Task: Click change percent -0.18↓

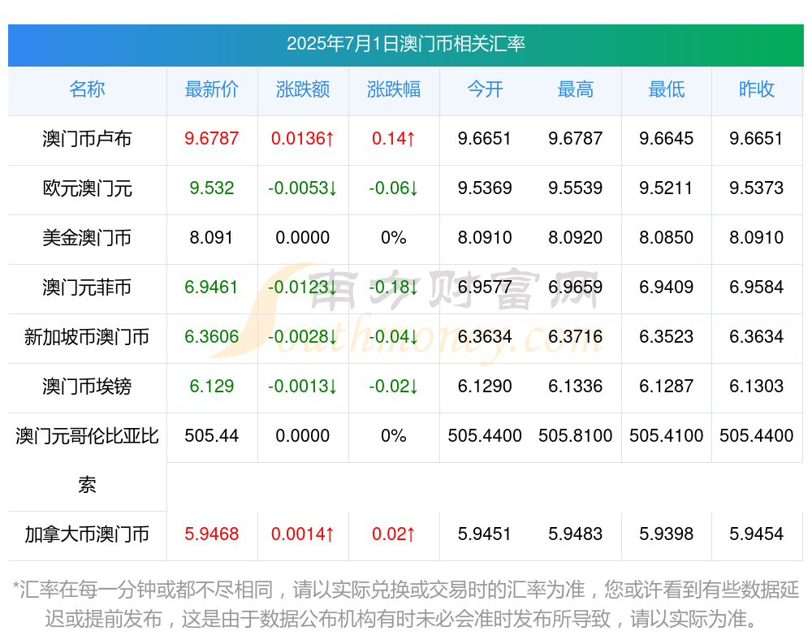Action: [394, 287]
